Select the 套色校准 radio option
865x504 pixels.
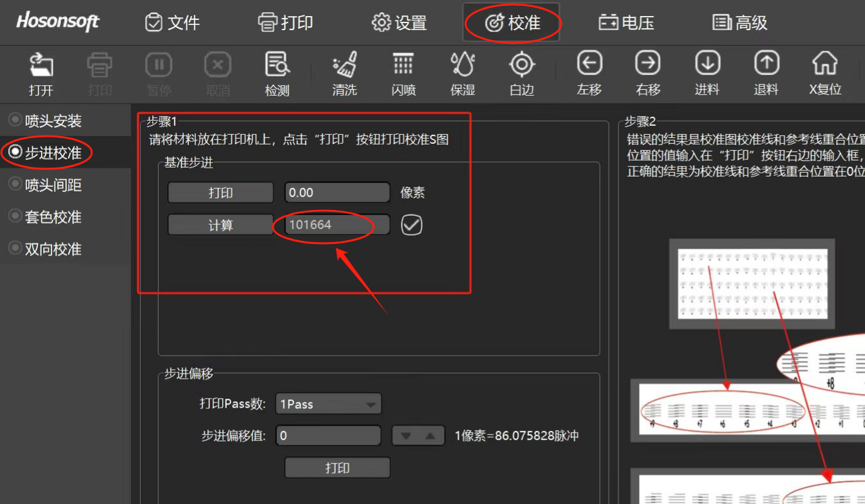click(x=15, y=217)
